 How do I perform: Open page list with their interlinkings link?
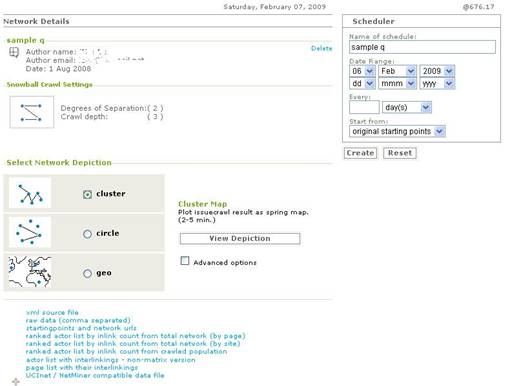pyautogui.click(x=82, y=367)
